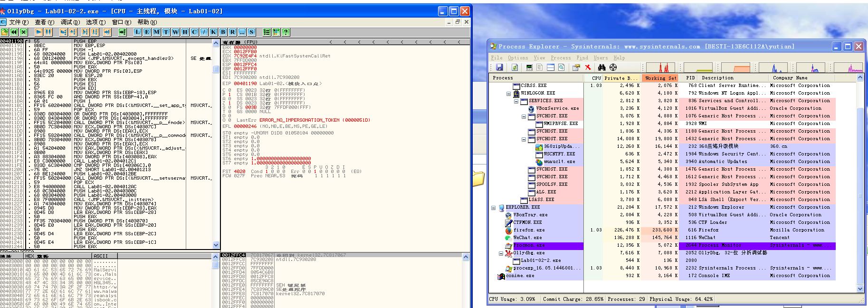Open OllyDbg 调试(D) menu
The image size is (868, 308).
click(x=70, y=22)
